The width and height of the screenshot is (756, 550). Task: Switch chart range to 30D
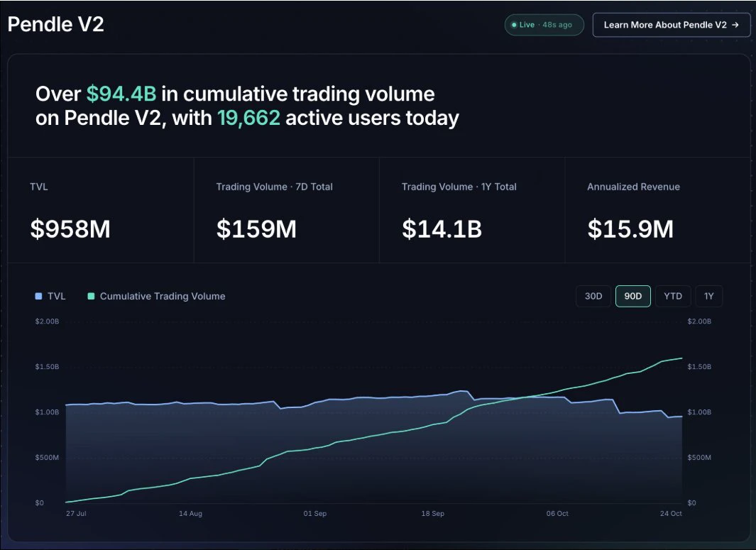click(593, 296)
